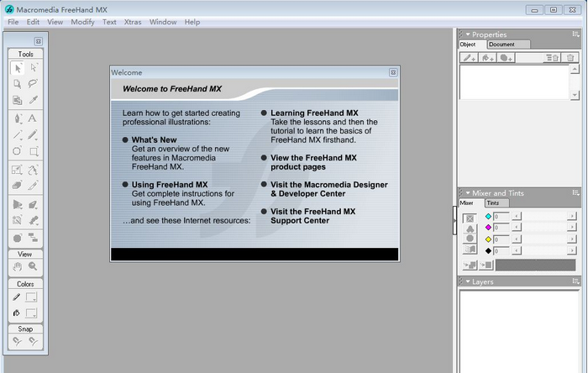Switch to the Tints tab
The width and height of the screenshot is (588, 373).
pos(497,202)
